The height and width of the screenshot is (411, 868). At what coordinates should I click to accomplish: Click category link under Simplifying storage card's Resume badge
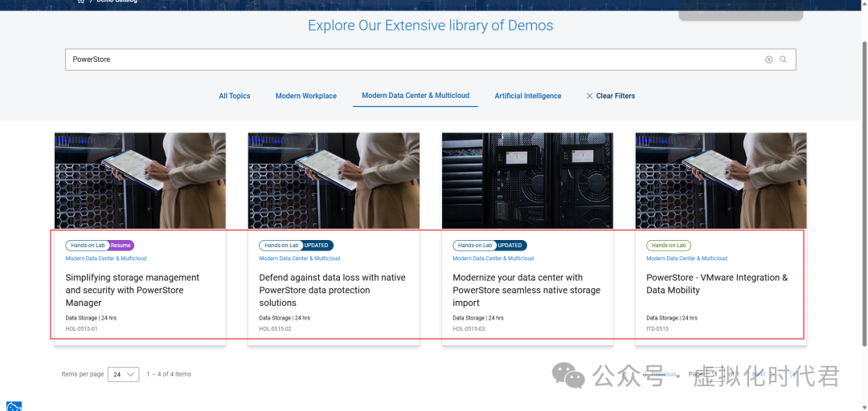(106, 258)
